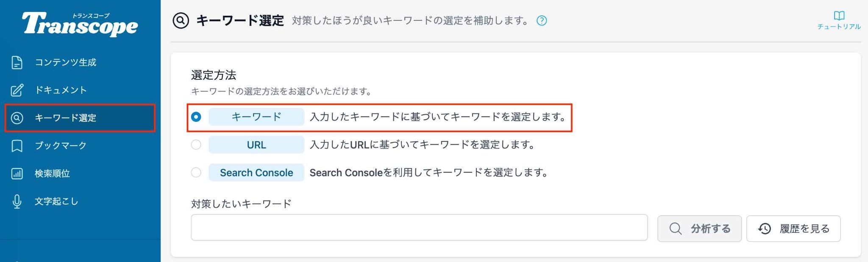Click the blue Search Console label
Viewport: 868px width, 262px height.
(x=256, y=172)
